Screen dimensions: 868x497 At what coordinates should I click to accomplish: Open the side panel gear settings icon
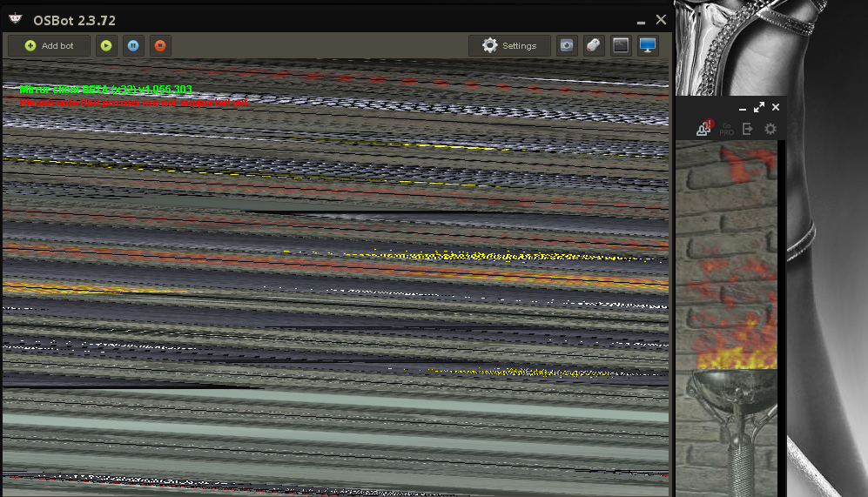click(770, 129)
